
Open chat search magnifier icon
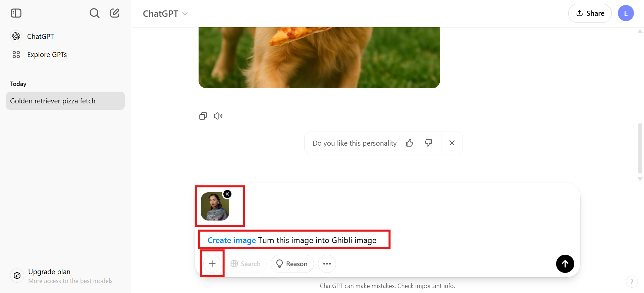point(95,13)
